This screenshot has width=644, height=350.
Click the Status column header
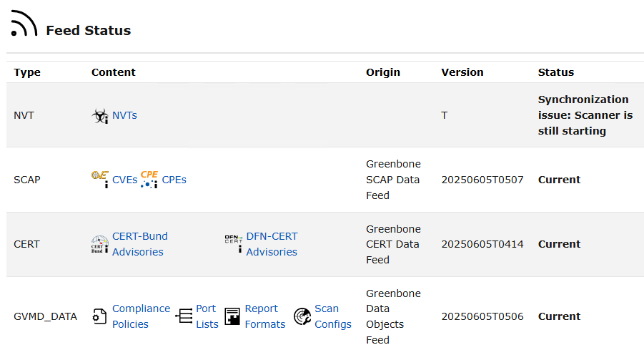coord(555,72)
